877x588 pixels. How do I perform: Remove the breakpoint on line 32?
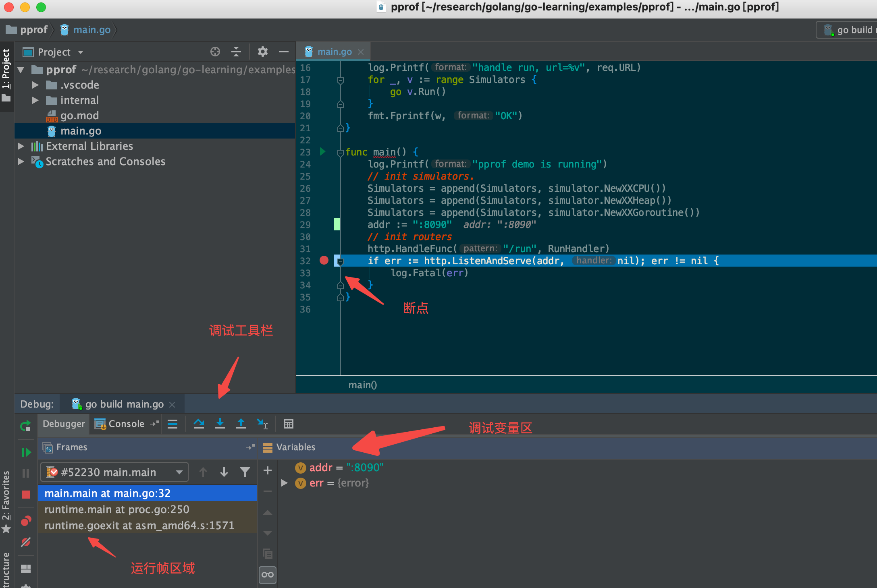(x=324, y=261)
